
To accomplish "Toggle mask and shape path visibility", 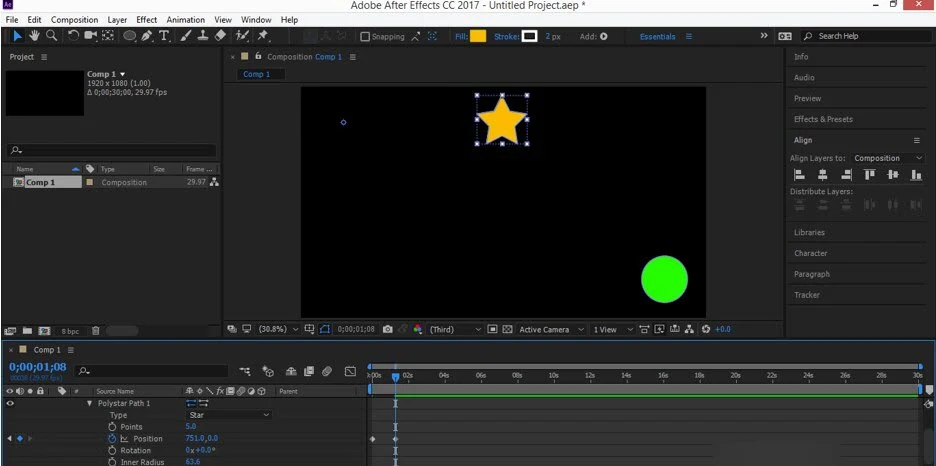I will [325, 329].
